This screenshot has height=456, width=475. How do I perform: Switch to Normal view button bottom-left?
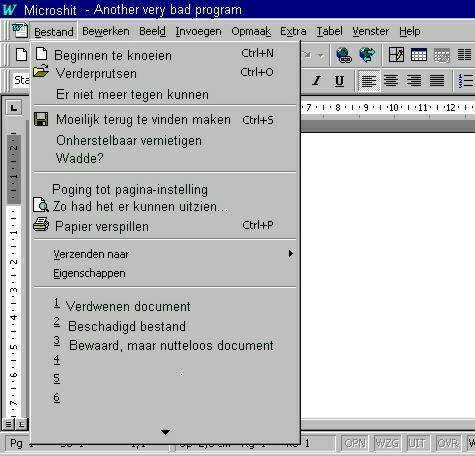point(8,424)
